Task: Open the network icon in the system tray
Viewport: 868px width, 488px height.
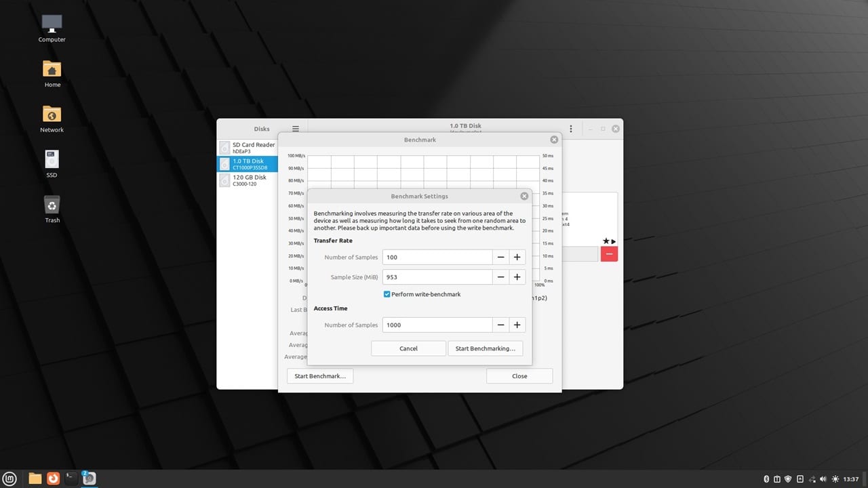Action: [x=811, y=479]
